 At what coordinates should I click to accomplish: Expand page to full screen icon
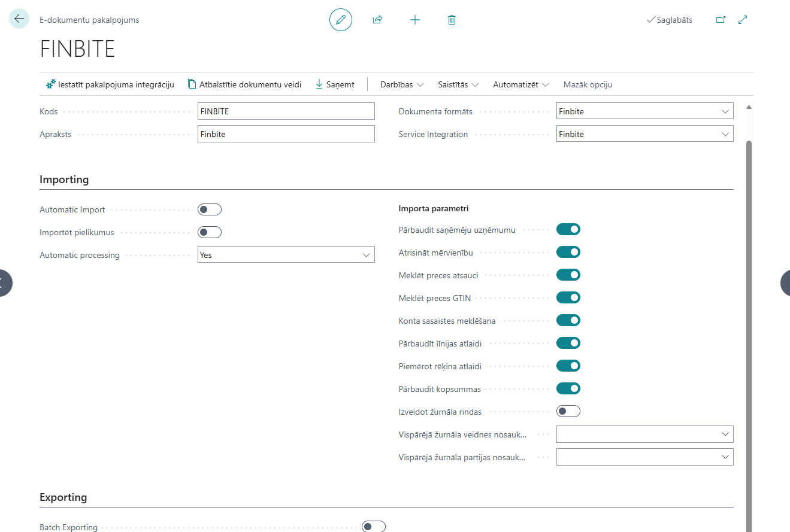(743, 20)
